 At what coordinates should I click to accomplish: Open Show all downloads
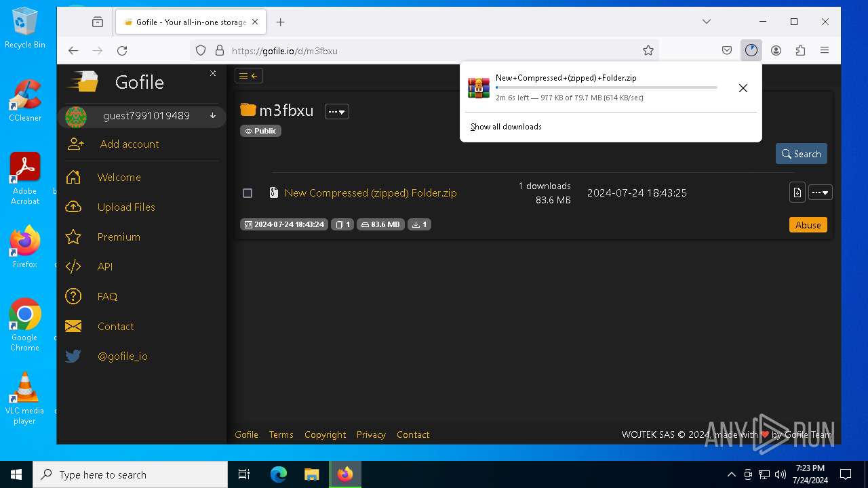[x=506, y=127]
